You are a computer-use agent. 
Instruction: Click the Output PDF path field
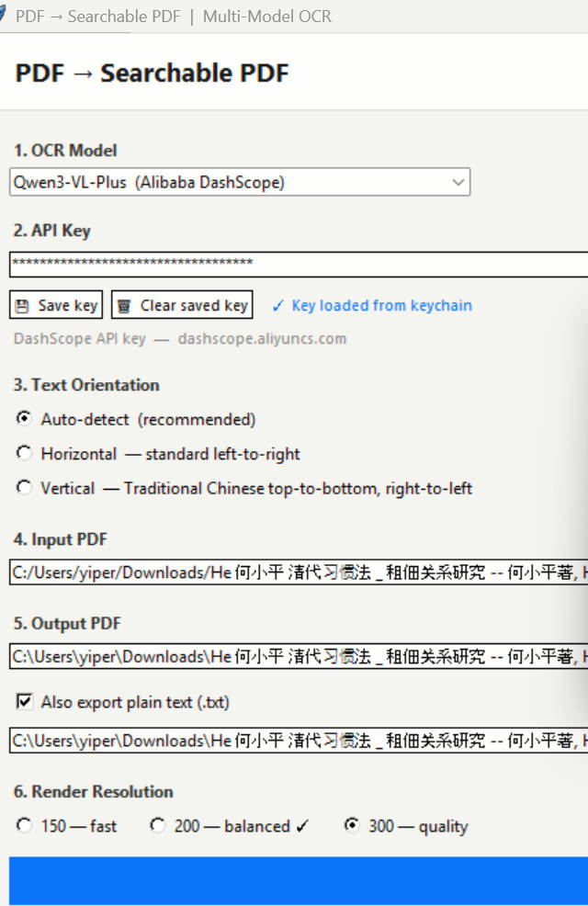294,657
